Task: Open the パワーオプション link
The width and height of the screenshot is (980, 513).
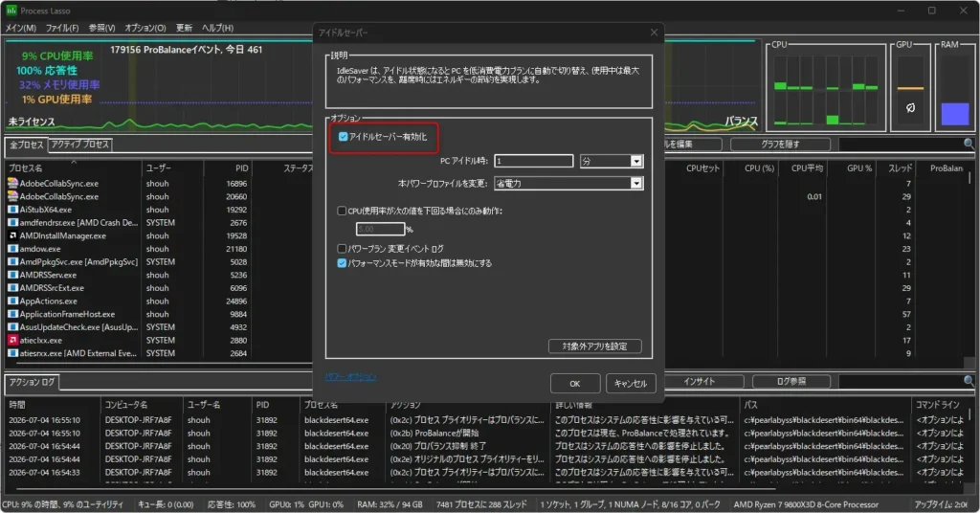Action: point(350,377)
